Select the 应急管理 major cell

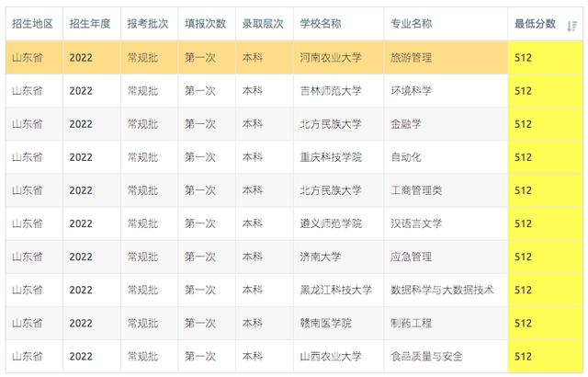pyautogui.click(x=411, y=257)
